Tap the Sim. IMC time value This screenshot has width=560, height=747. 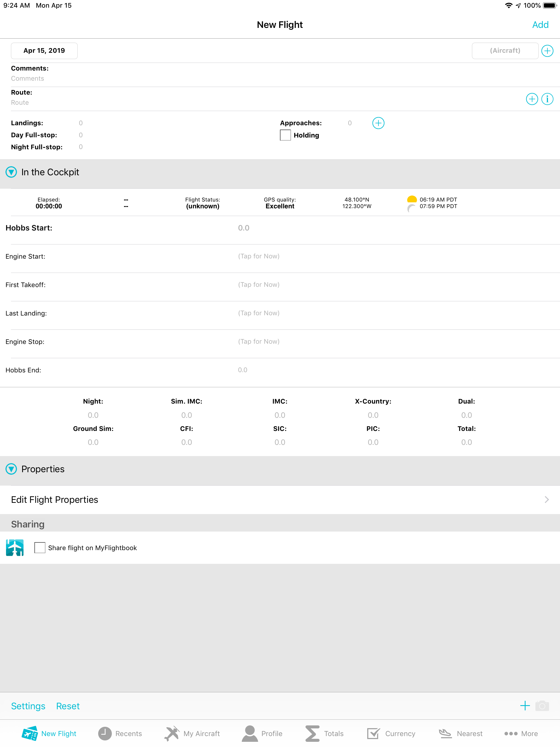186,415
